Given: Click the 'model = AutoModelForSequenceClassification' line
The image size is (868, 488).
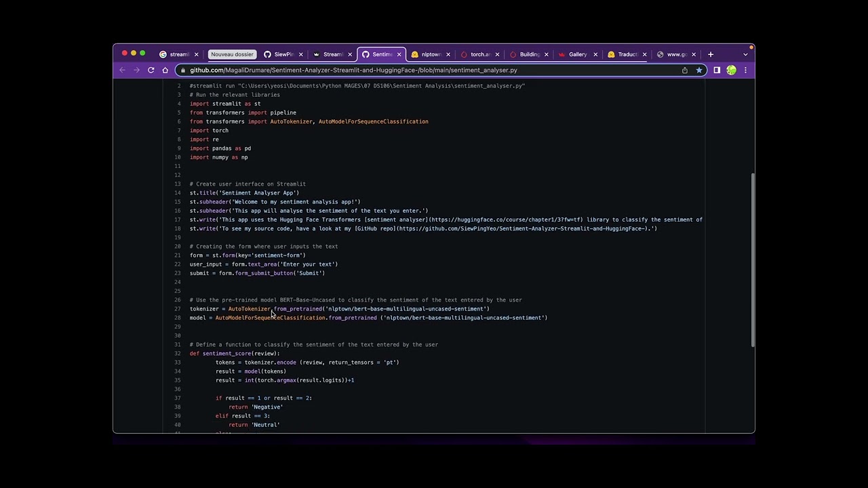Looking at the screenshot, I should (x=368, y=318).
